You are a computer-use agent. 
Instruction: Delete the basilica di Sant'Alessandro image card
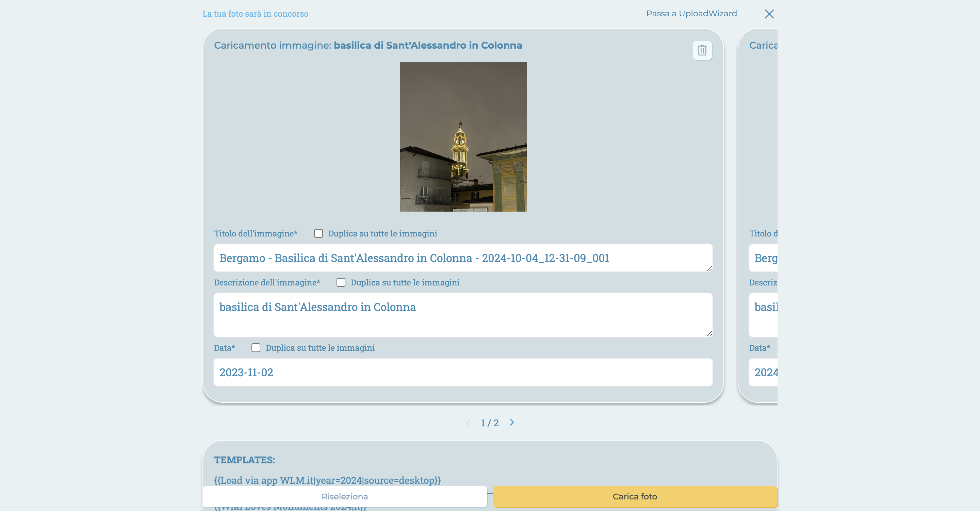702,50
